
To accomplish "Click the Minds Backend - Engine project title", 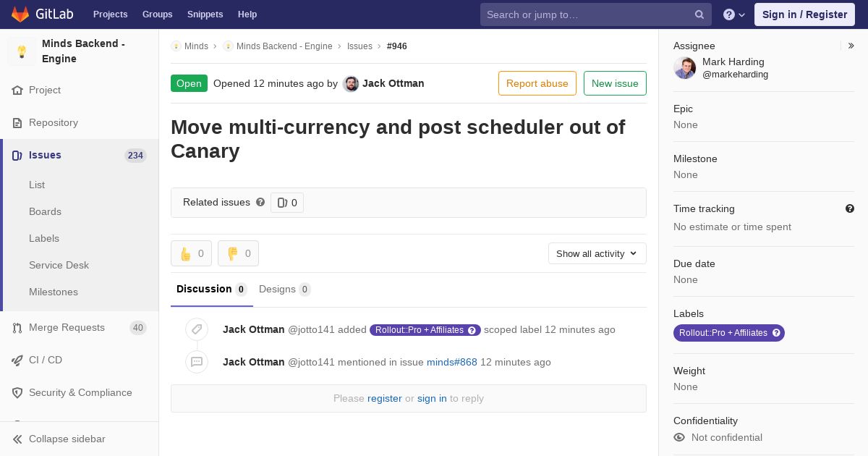I will (x=83, y=51).
